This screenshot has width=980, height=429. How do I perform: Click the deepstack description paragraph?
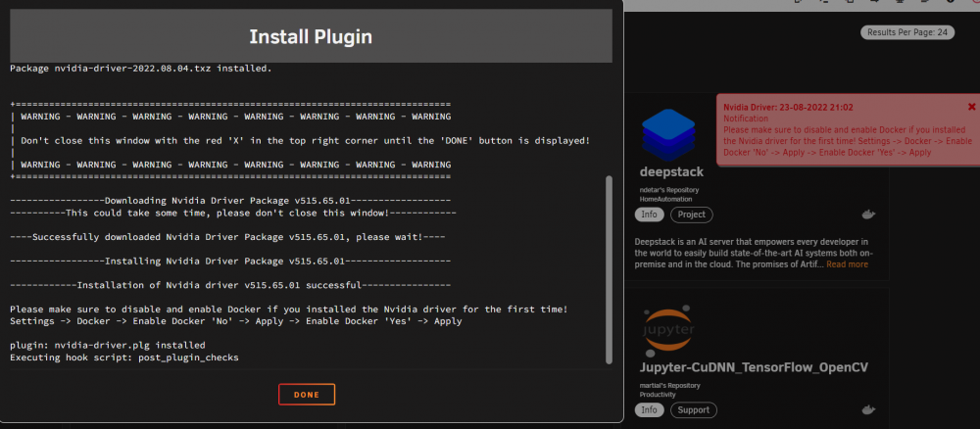click(x=754, y=253)
